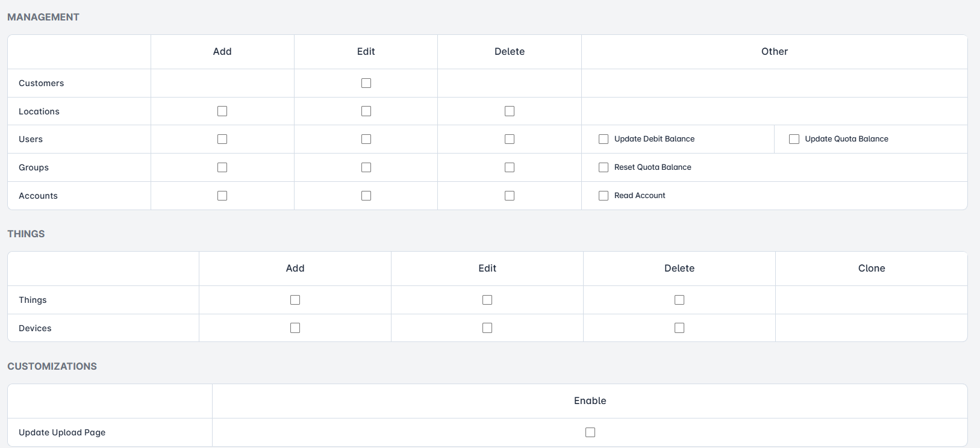980x448 pixels.
Task: Check Edit permission for Things row
Action: [x=487, y=300]
